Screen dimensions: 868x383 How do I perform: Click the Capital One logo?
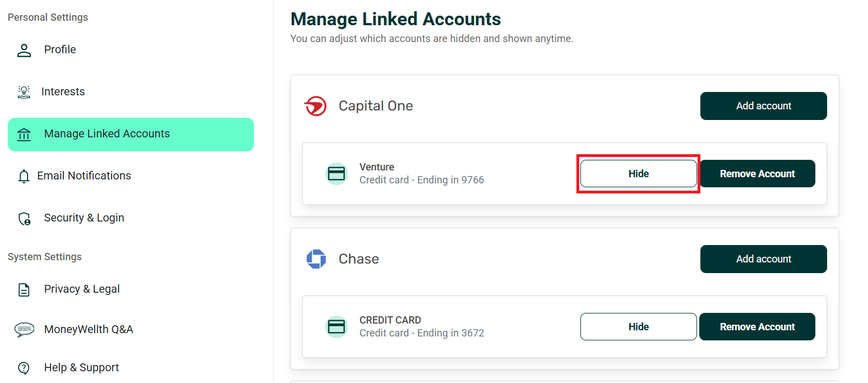(315, 106)
